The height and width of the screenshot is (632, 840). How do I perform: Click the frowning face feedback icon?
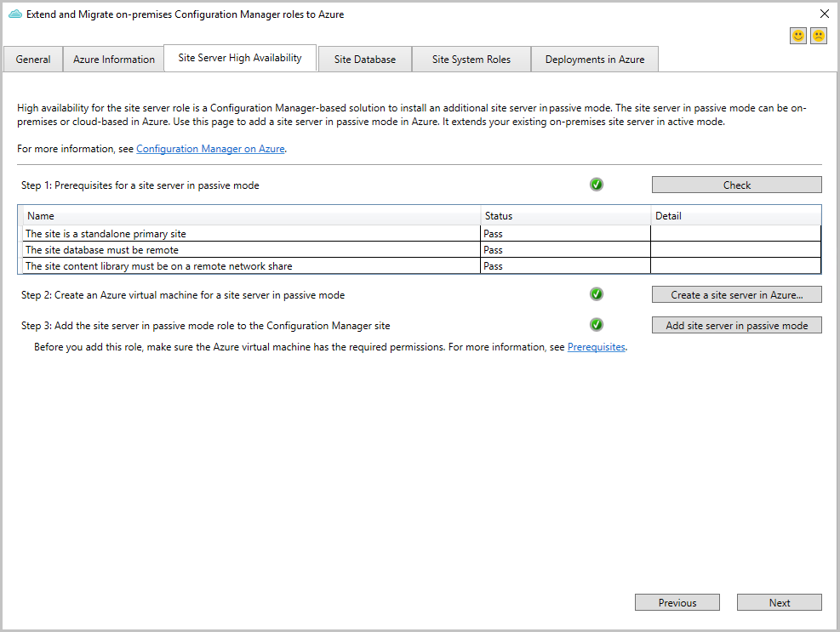818,36
